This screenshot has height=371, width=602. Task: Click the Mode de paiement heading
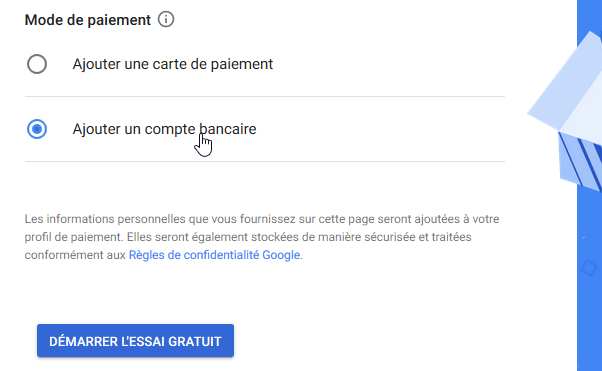click(x=88, y=20)
